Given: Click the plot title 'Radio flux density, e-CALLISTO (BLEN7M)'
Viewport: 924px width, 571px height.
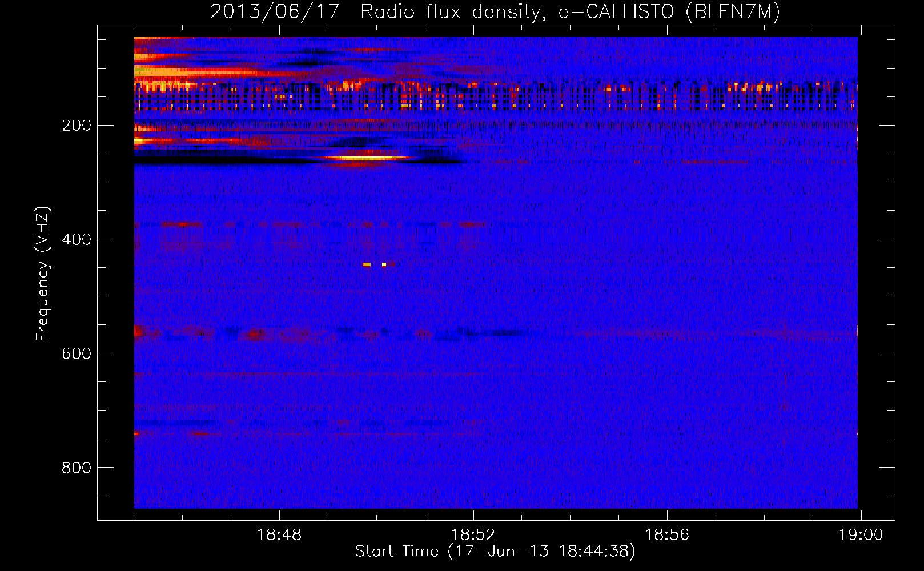Looking at the screenshot, I should point(571,11).
